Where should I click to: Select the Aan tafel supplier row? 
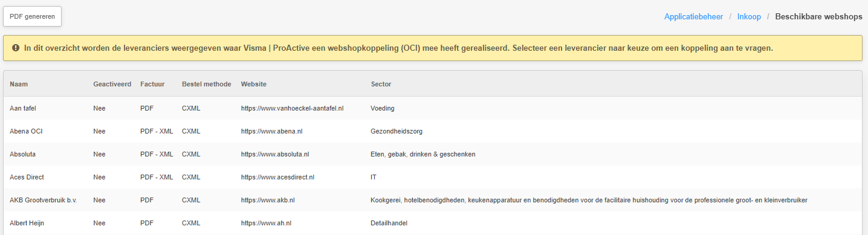(433, 108)
